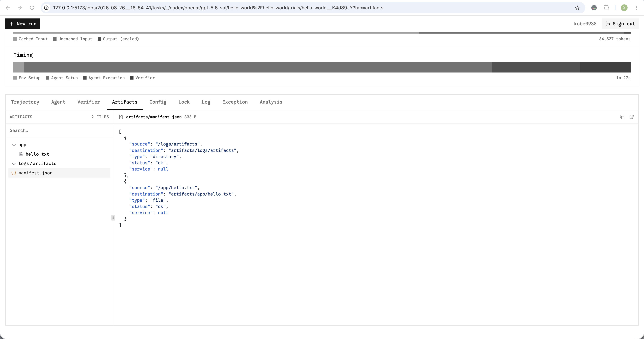Click the Verifier legend entry

[x=143, y=78]
